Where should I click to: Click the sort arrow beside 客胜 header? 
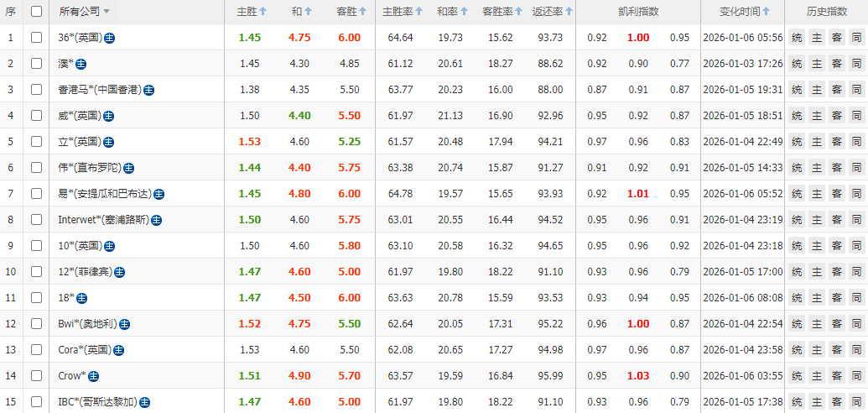(x=363, y=12)
